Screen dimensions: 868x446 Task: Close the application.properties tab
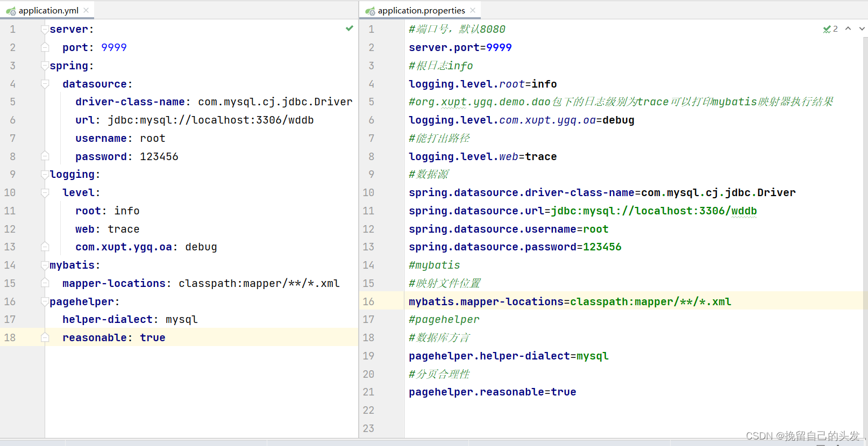(x=473, y=10)
